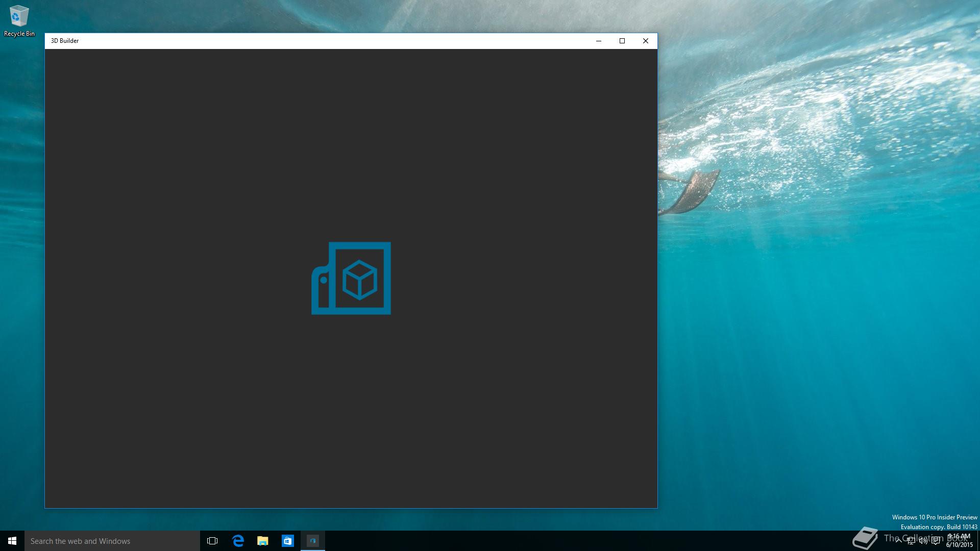
Task: Open File Explorer from the taskbar
Action: click(x=263, y=541)
